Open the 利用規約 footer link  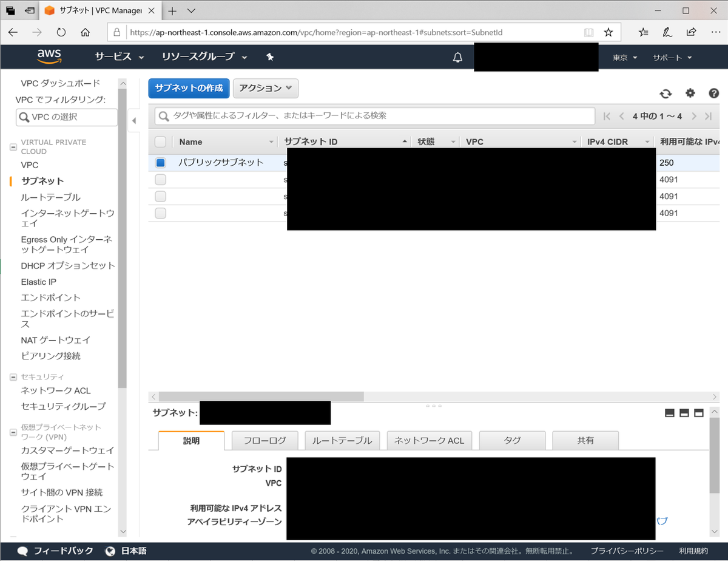[x=693, y=551]
